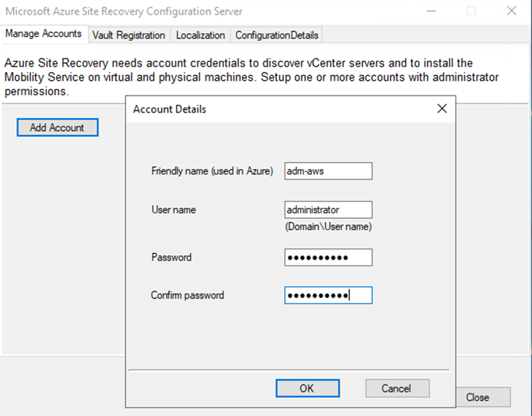Close the Configuration Server window via X
Image resolution: width=532 pixels, height=416 pixels.
(511, 11)
